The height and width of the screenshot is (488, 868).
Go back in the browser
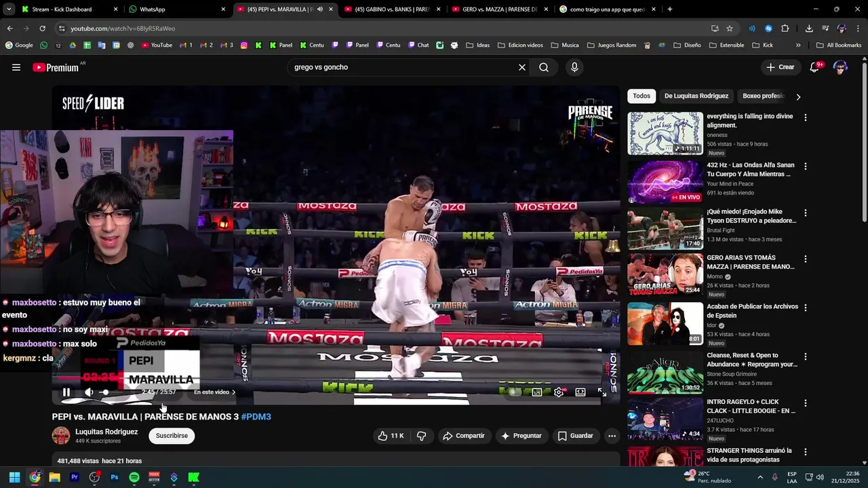coord(9,28)
